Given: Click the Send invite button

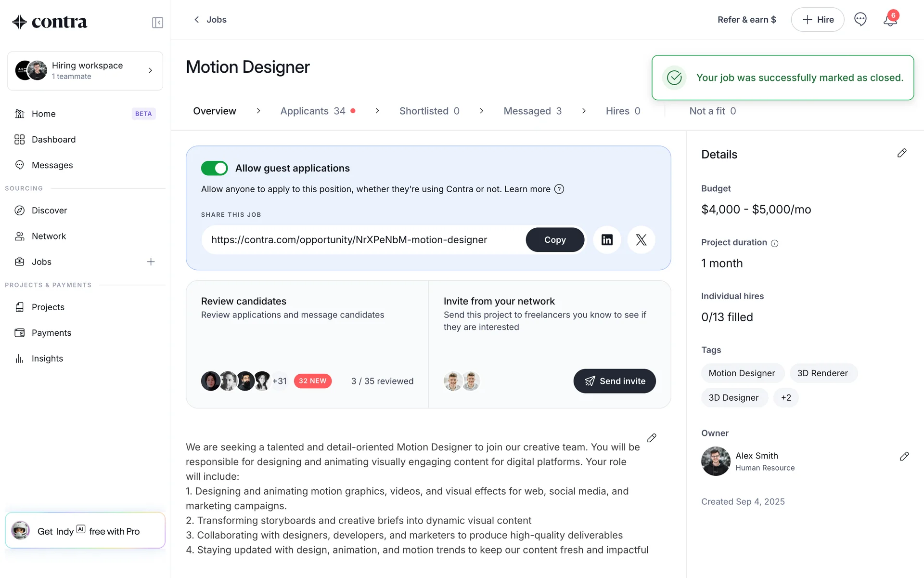Looking at the screenshot, I should point(615,381).
